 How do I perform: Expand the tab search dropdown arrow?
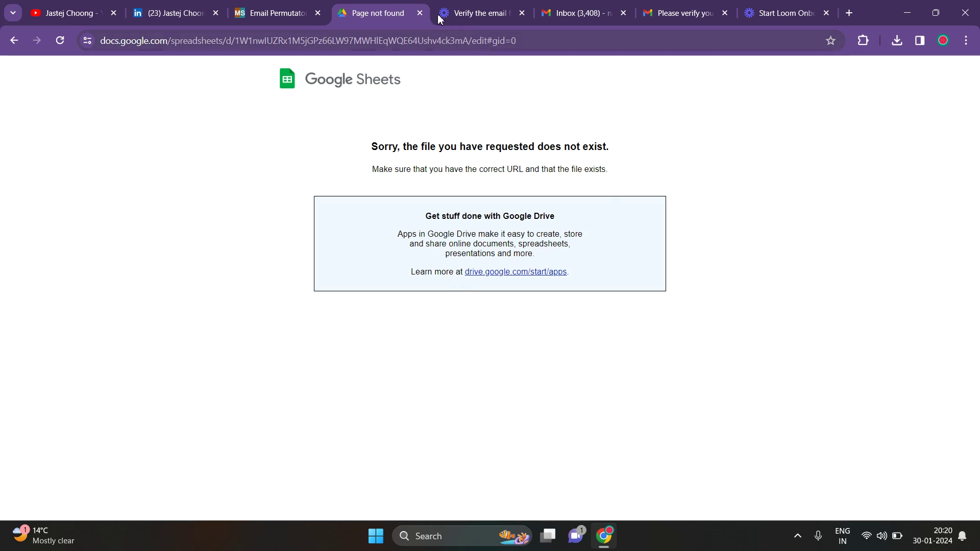[x=13, y=13]
